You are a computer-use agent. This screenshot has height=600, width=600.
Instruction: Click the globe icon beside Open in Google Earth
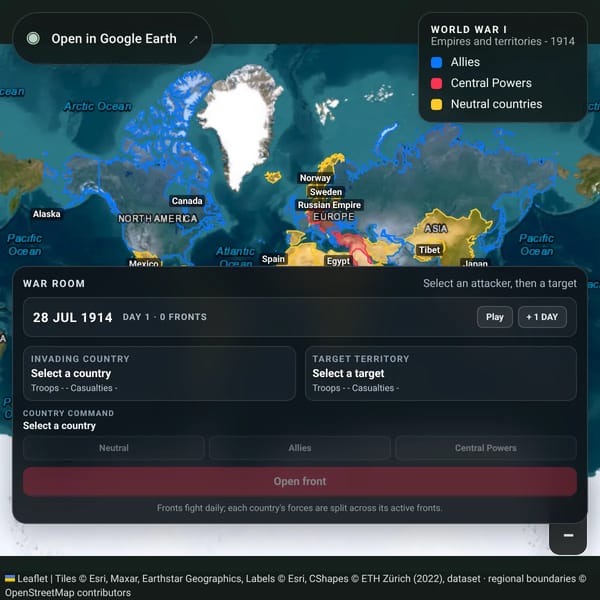click(33, 39)
